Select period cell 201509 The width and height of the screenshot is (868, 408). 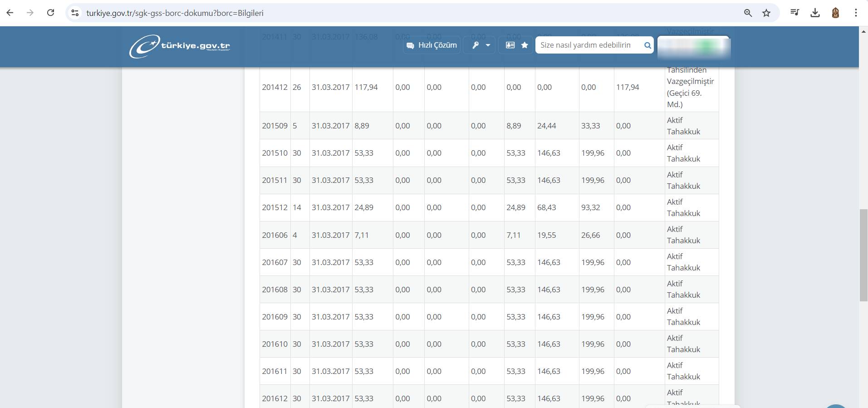pos(275,126)
